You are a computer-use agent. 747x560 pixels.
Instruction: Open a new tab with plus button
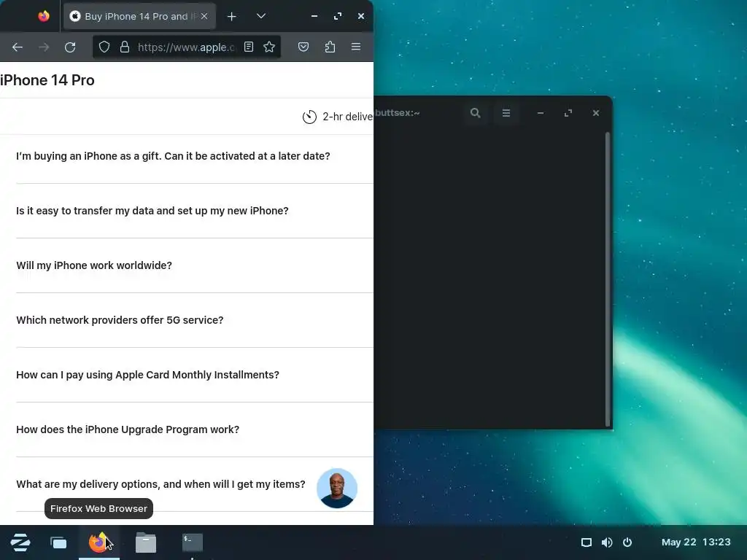[231, 17]
